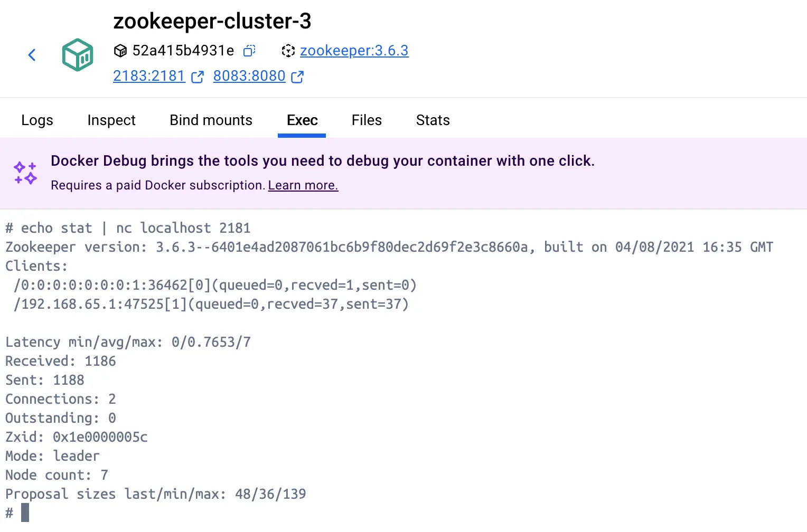Click the container ID cube icon
The width and height of the screenshot is (807, 532).
(120, 51)
